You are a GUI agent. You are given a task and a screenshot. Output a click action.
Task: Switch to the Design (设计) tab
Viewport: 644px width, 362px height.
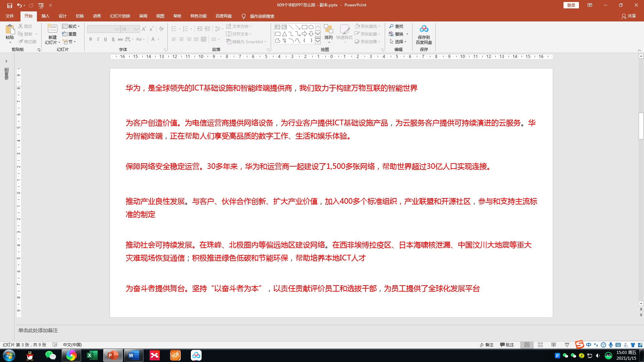point(63,16)
